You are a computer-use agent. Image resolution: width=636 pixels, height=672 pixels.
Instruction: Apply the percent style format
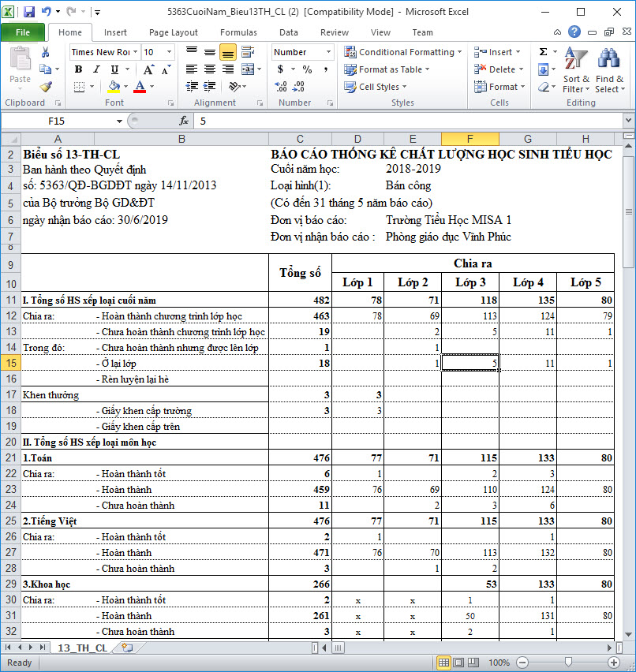pyautogui.click(x=307, y=69)
